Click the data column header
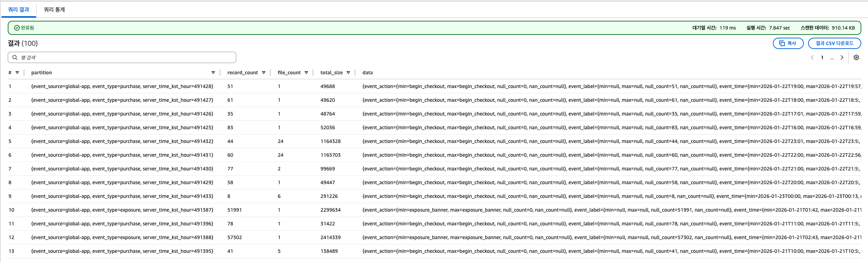The width and height of the screenshot is (868, 262). click(x=367, y=73)
